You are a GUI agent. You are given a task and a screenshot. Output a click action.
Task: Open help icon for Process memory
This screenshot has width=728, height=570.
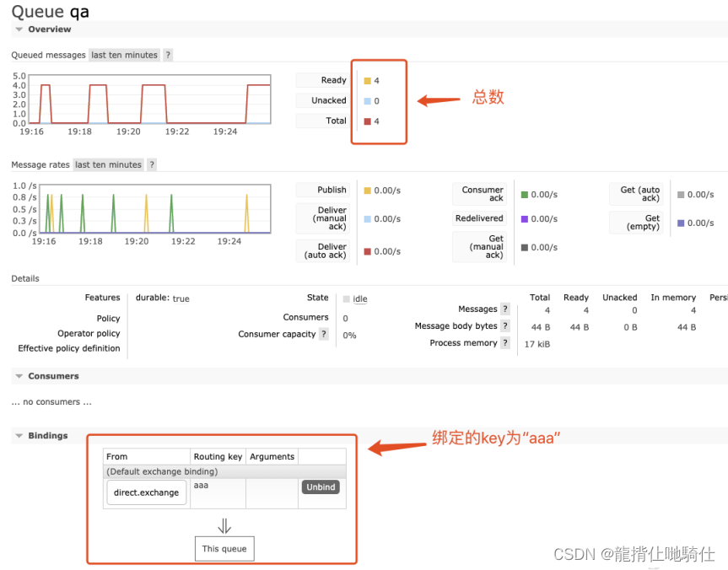pyautogui.click(x=505, y=342)
